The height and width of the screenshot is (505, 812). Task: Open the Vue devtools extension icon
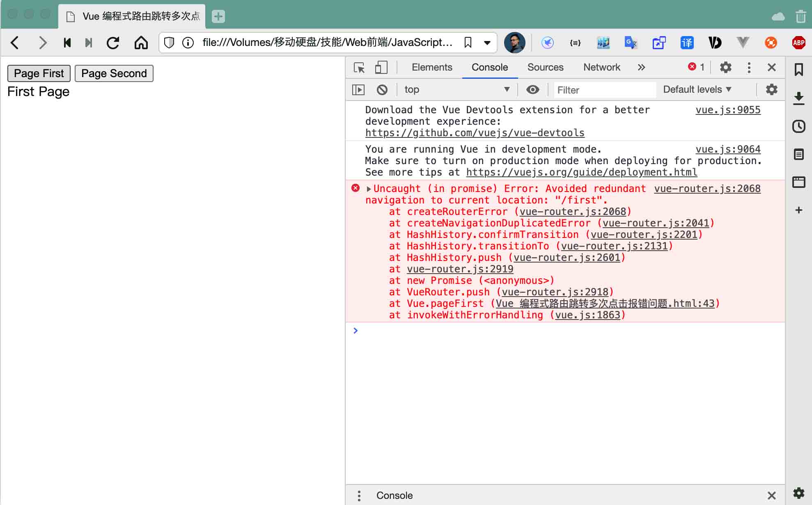(743, 43)
